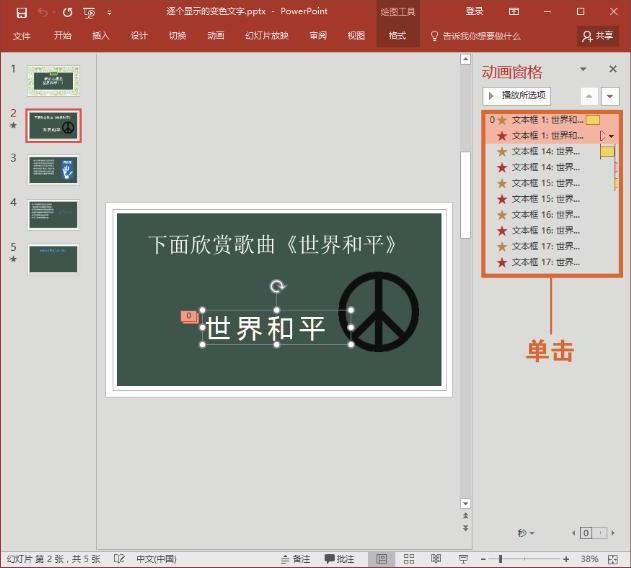The image size is (631, 568).
Task: Select the gold-star 文本框 17 animation entry
Action: tap(551, 246)
